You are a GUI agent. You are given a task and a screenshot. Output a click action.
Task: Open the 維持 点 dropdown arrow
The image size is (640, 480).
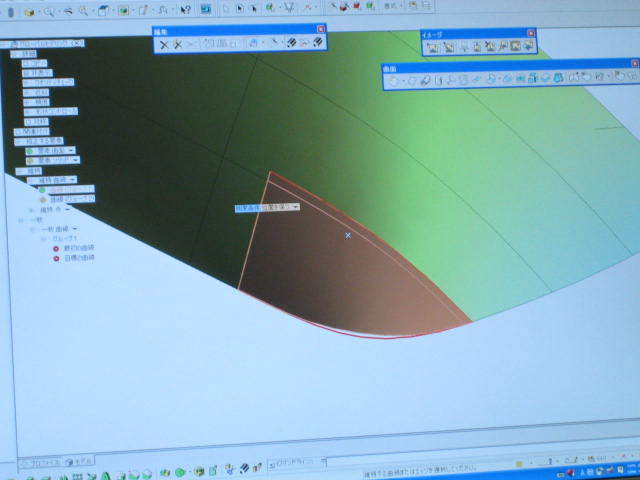[67, 209]
